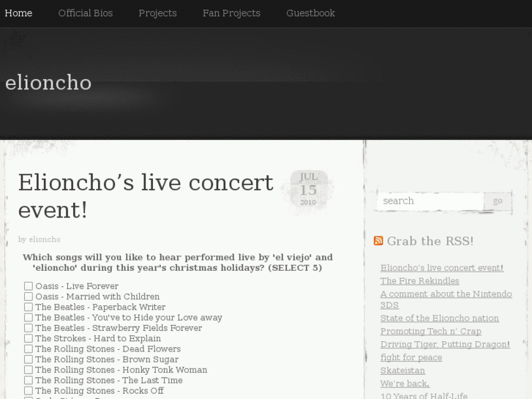Click the poll question text about christmas holidays

177,263
